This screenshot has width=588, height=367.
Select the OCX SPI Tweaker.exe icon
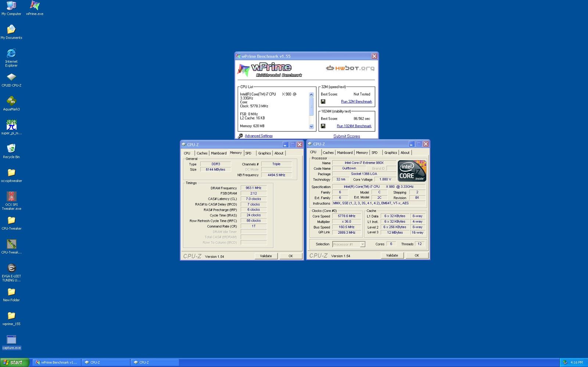11,201
